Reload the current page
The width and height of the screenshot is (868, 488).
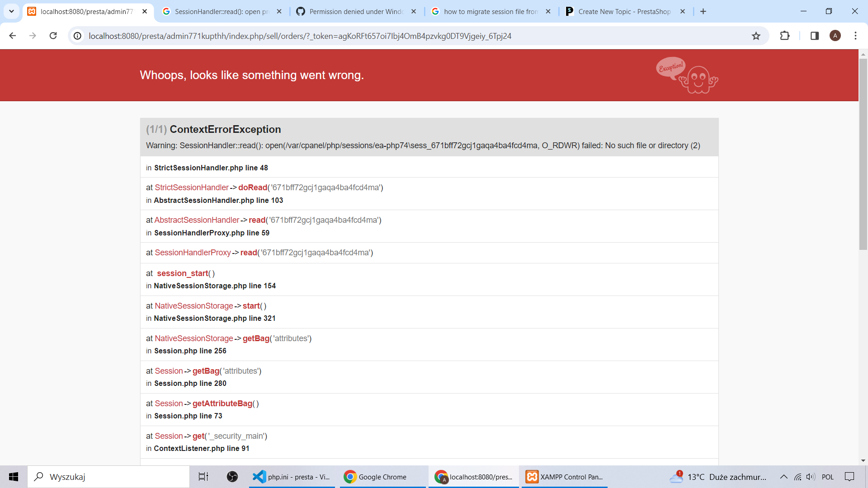coord(53,36)
